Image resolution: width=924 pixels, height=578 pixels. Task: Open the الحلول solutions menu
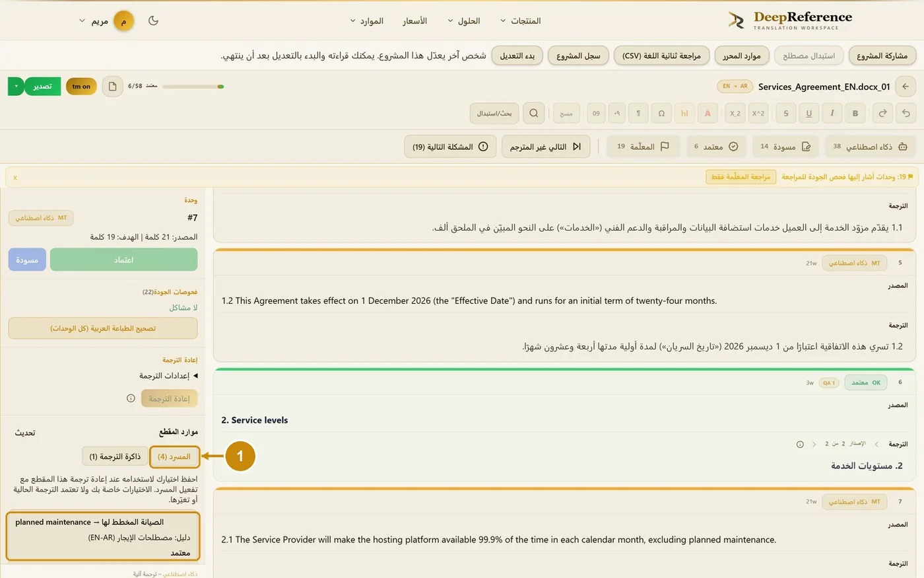[463, 21]
